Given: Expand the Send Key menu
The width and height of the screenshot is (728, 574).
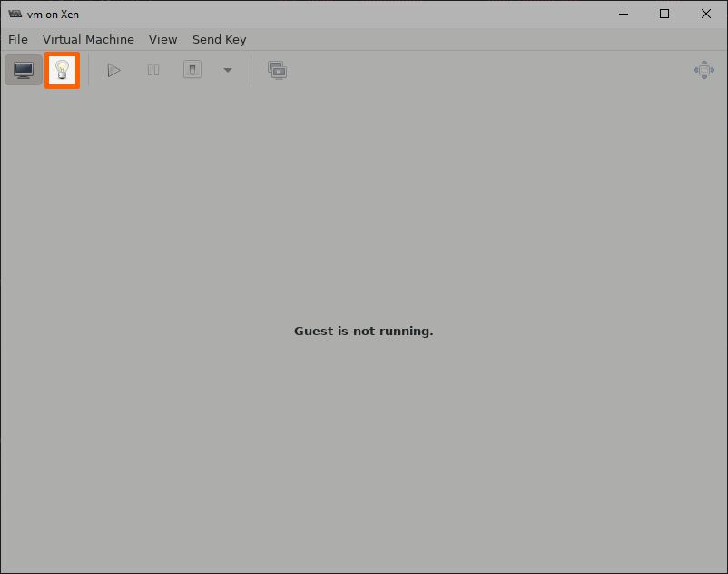Looking at the screenshot, I should point(219,39).
